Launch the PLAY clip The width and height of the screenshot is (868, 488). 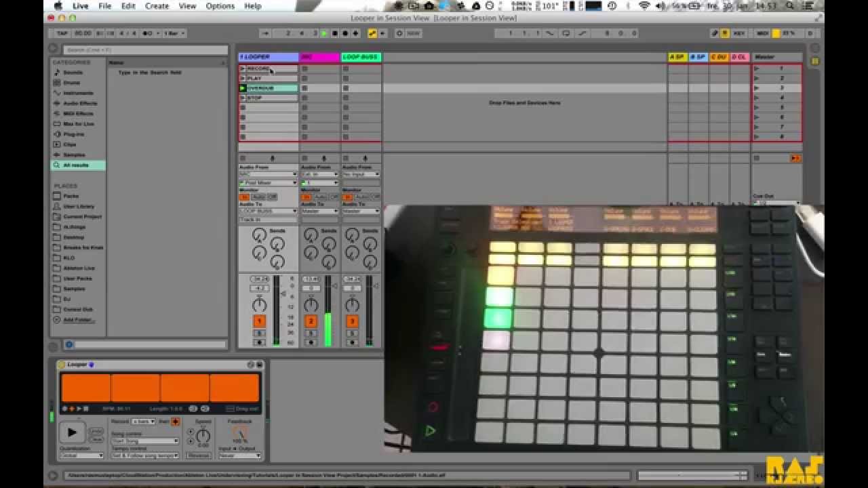pos(243,78)
